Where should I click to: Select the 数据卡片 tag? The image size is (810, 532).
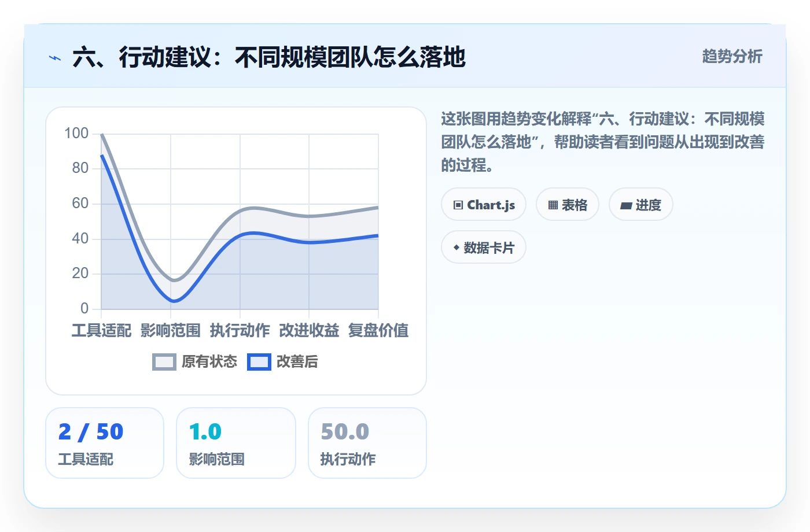point(484,247)
